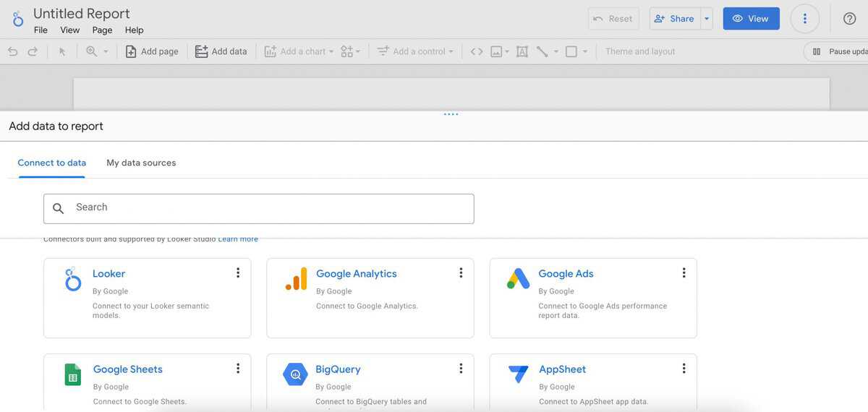Switch to My data sources tab
868x412 pixels.
141,163
